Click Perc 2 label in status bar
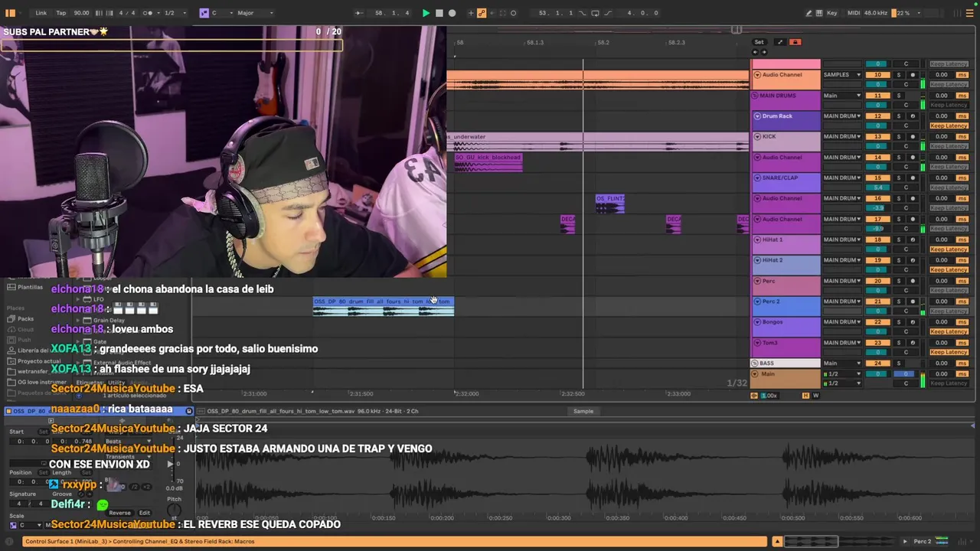The image size is (980, 551). [x=922, y=542]
